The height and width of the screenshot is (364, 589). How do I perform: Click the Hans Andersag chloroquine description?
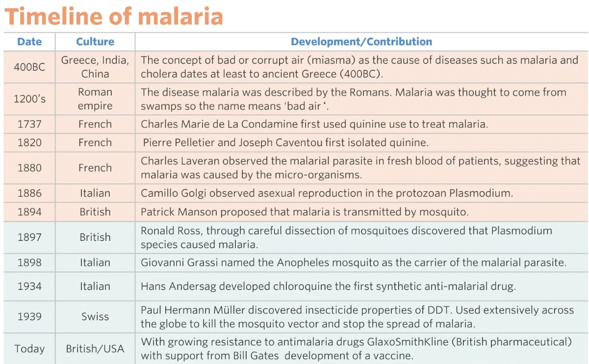tap(328, 286)
